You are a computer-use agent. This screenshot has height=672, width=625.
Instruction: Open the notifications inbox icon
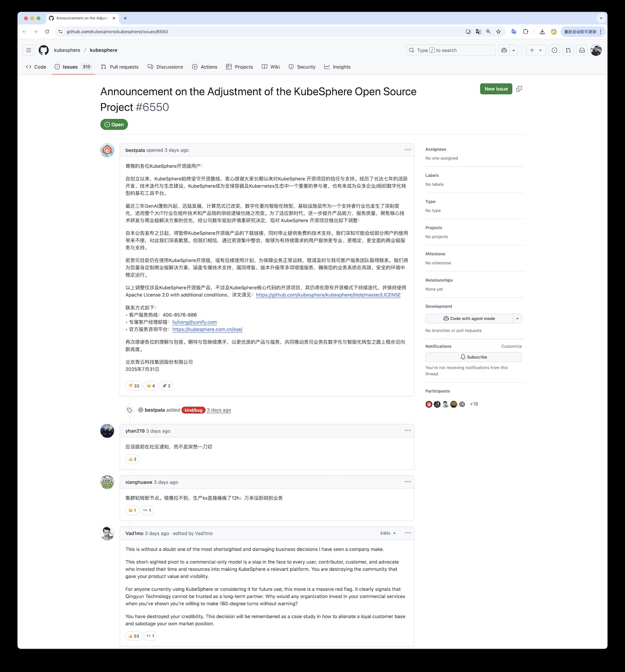point(582,50)
